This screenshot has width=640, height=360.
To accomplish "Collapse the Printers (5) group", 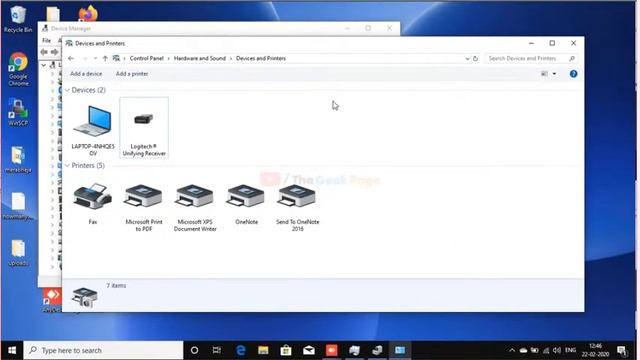I will (67, 165).
